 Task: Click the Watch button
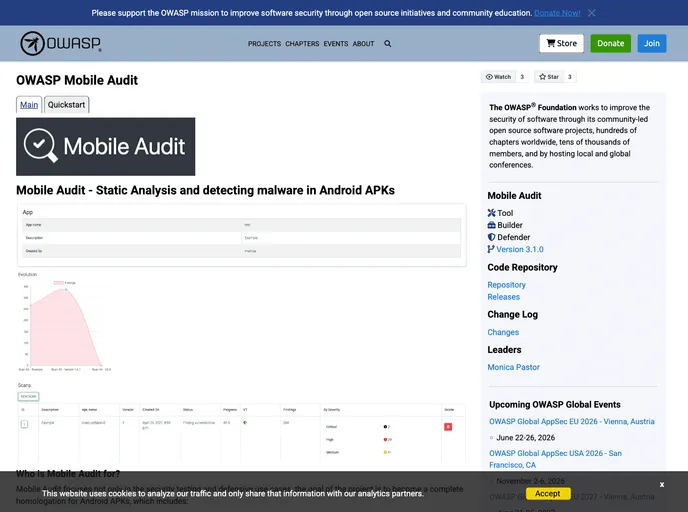(498, 77)
